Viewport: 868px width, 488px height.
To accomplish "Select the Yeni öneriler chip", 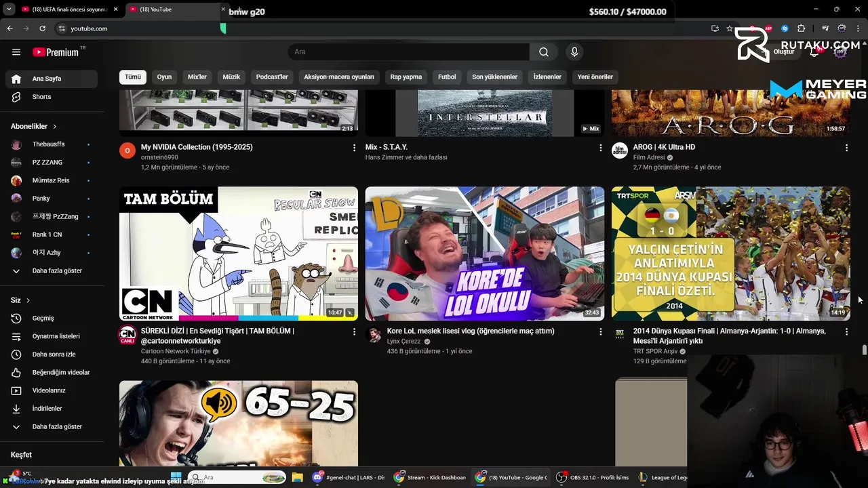I will point(595,77).
